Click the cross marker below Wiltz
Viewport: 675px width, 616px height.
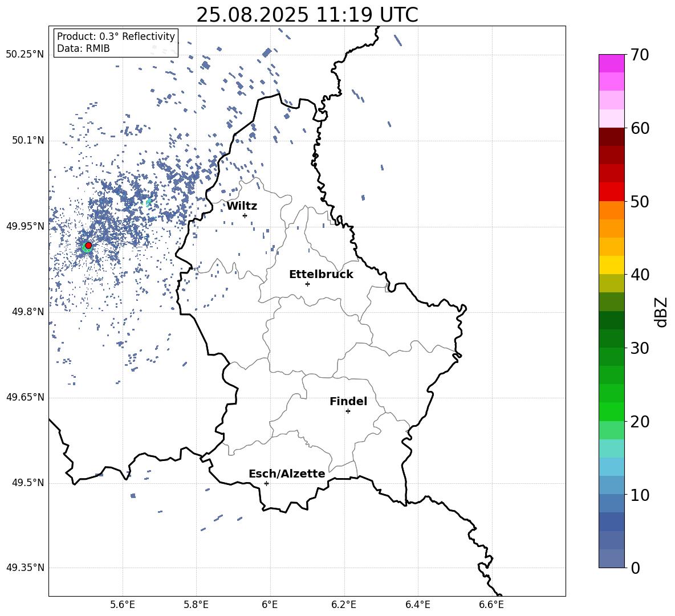(245, 215)
